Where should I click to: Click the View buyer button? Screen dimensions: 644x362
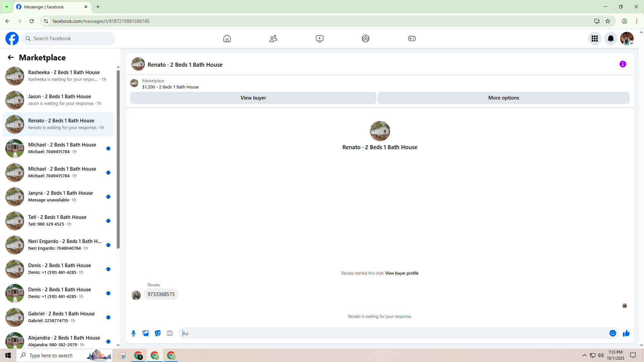253,98
